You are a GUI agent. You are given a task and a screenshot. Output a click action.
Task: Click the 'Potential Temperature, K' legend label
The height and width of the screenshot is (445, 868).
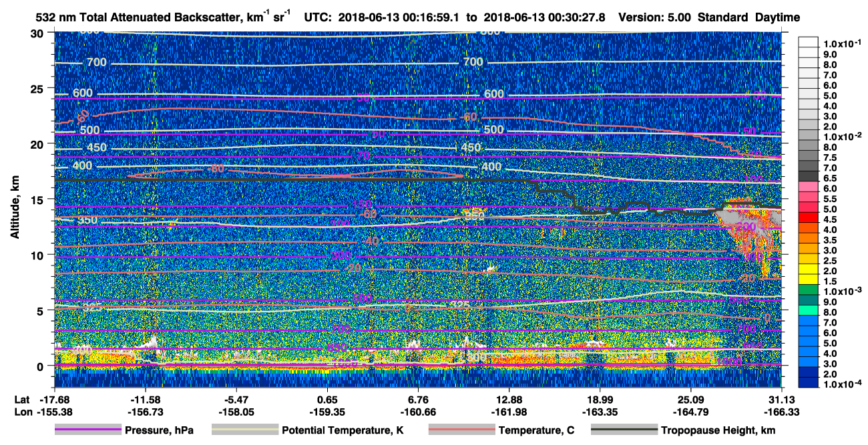[343, 430]
